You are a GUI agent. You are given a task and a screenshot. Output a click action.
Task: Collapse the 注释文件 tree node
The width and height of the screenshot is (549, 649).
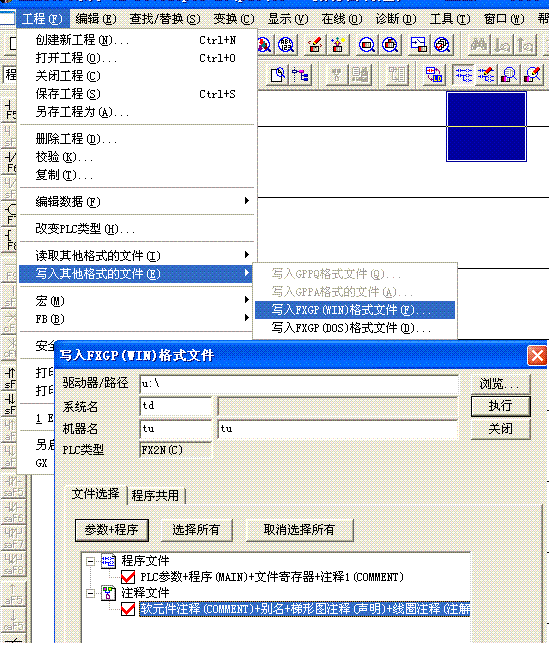pyautogui.click(x=90, y=593)
